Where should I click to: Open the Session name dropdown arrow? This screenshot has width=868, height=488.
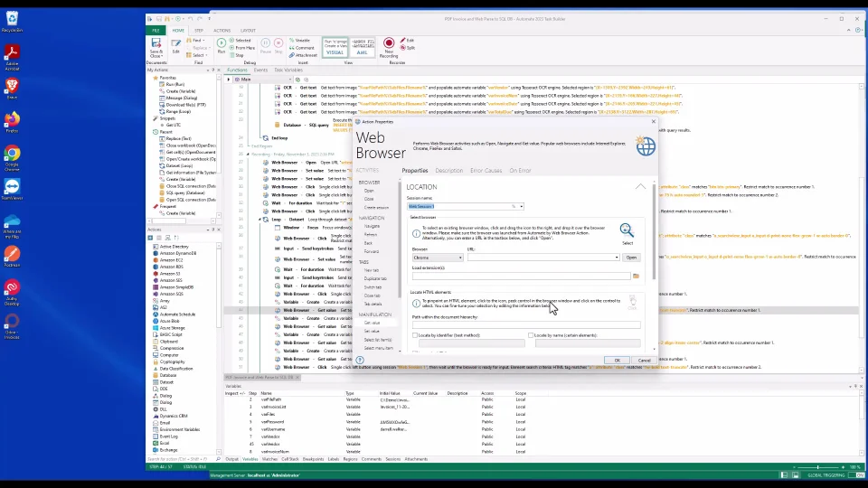[521, 206]
